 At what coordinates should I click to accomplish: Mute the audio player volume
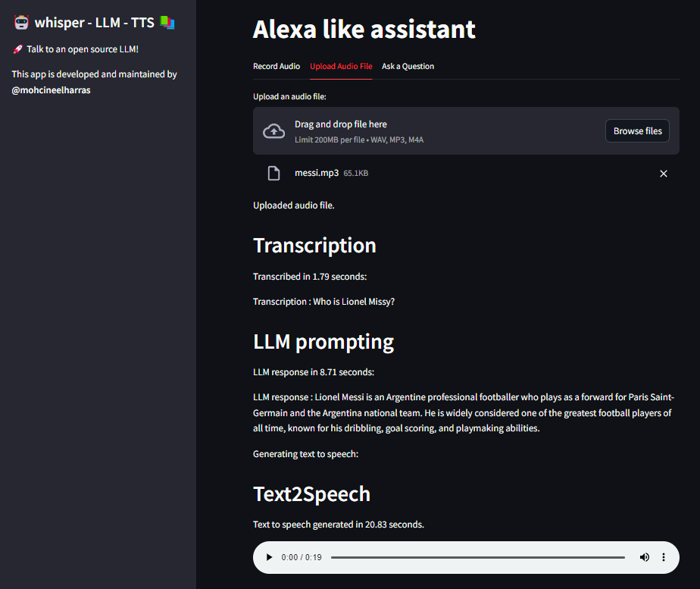[x=644, y=557]
